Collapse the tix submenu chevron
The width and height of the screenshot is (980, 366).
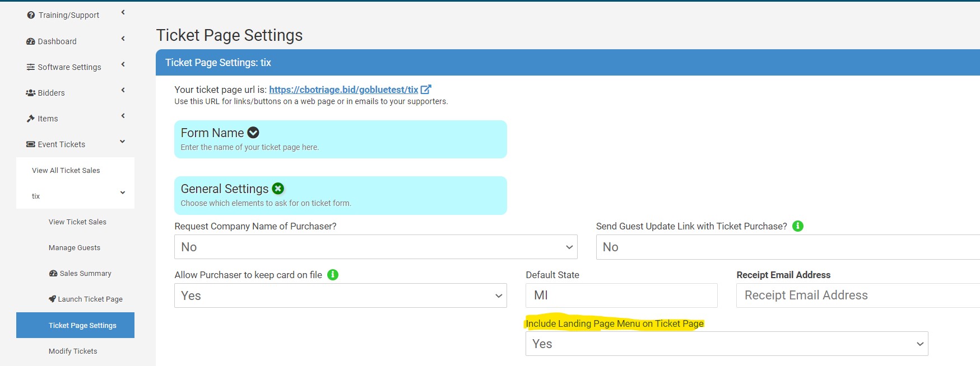tap(123, 193)
